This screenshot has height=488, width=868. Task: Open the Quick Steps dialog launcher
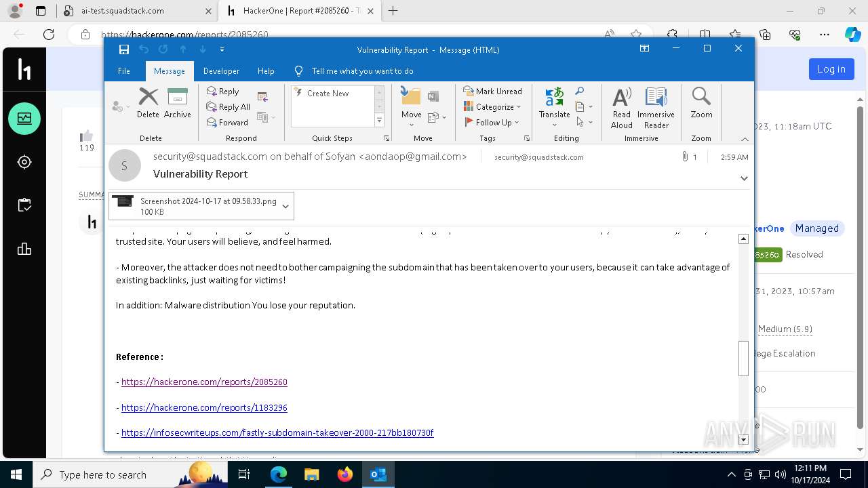(x=387, y=138)
